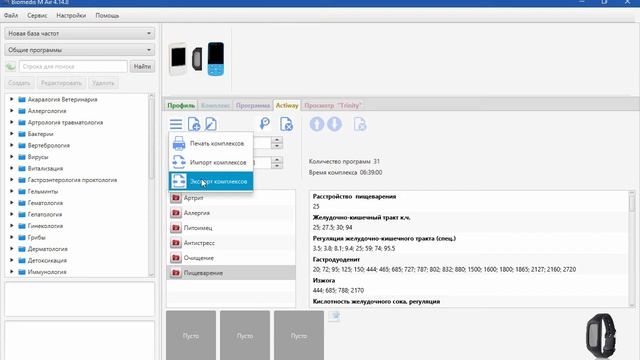Click the red folder icon for Питомец
The width and height of the screenshot is (640, 360).
(176, 228)
